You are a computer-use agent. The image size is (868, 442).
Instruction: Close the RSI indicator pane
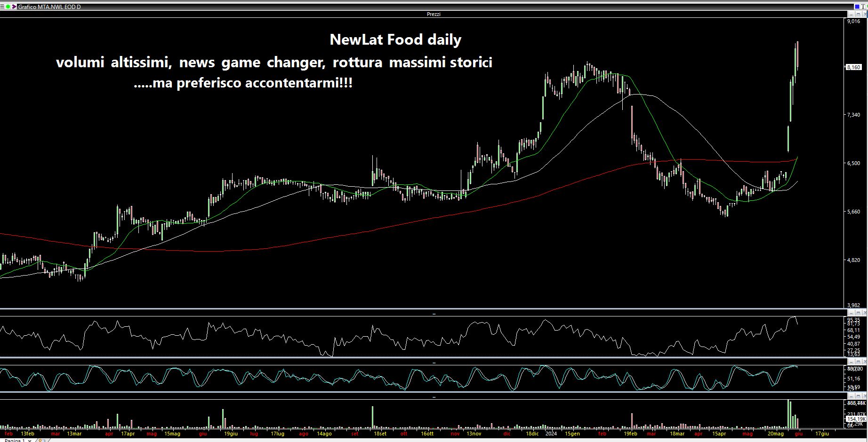click(864, 313)
